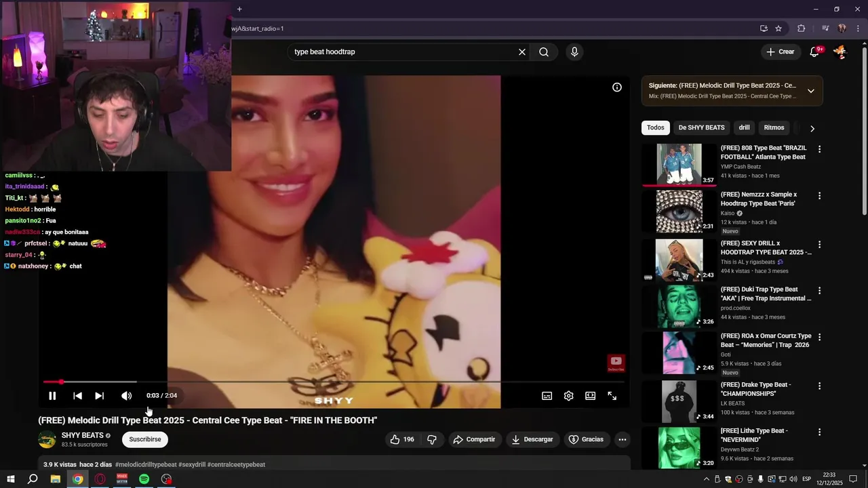Open the Duki Trap Type Beat AKA title
The image size is (868, 488).
[766, 294]
